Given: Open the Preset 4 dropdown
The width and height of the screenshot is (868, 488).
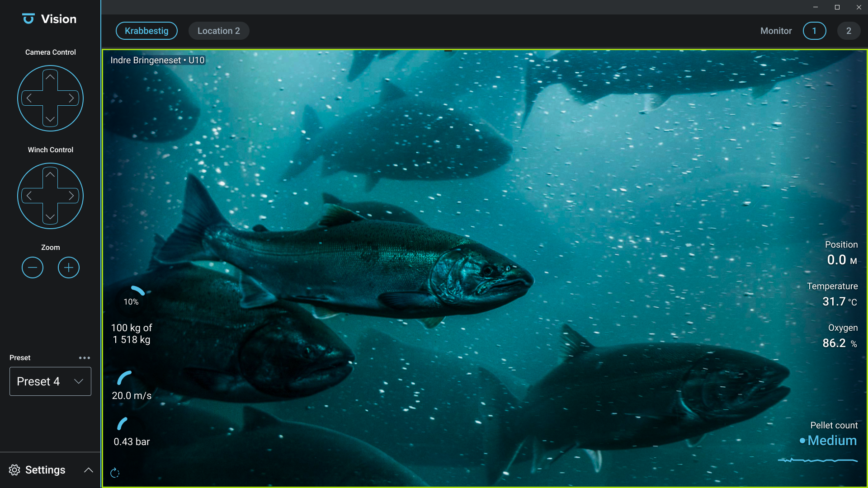Looking at the screenshot, I should point(50,381).
